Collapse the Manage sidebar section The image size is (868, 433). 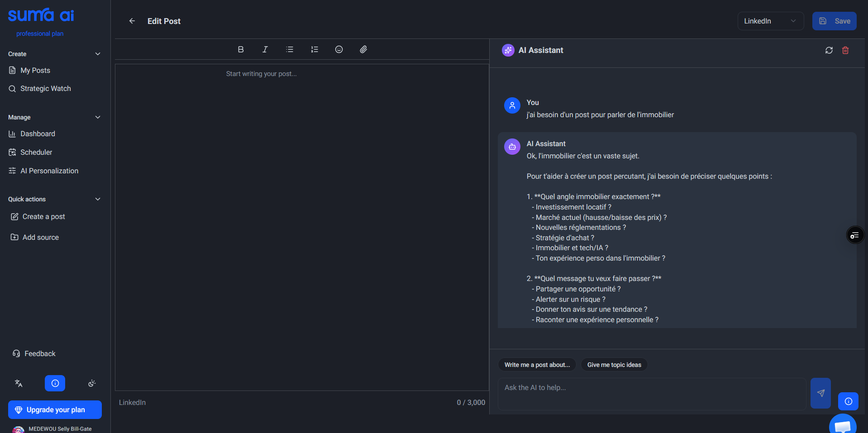point(98,117)
